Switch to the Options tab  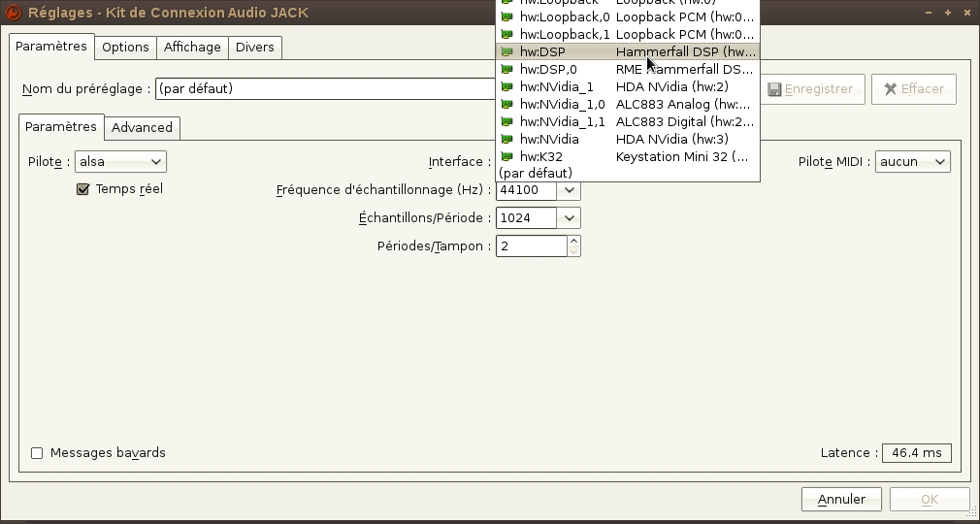(x=125, y=48)
